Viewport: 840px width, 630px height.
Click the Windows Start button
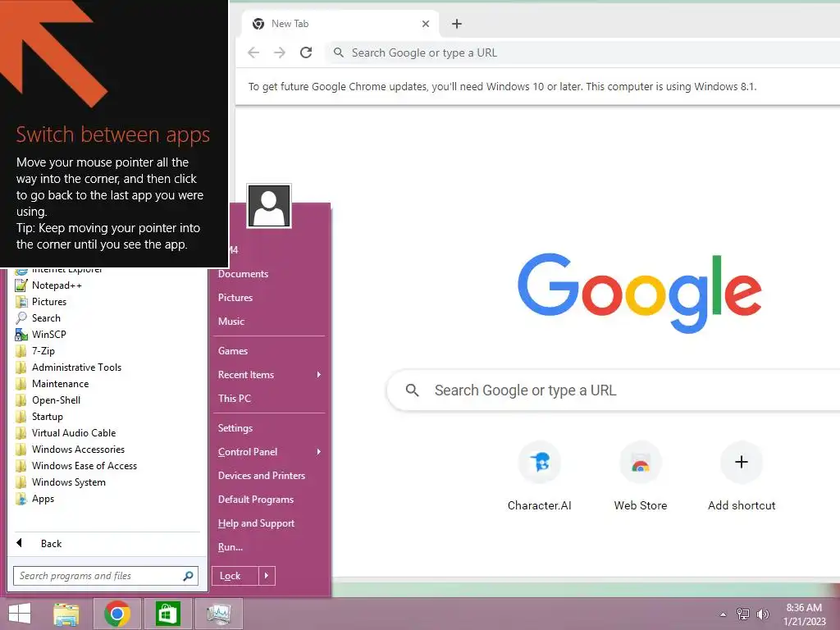[x=20, y=614]
